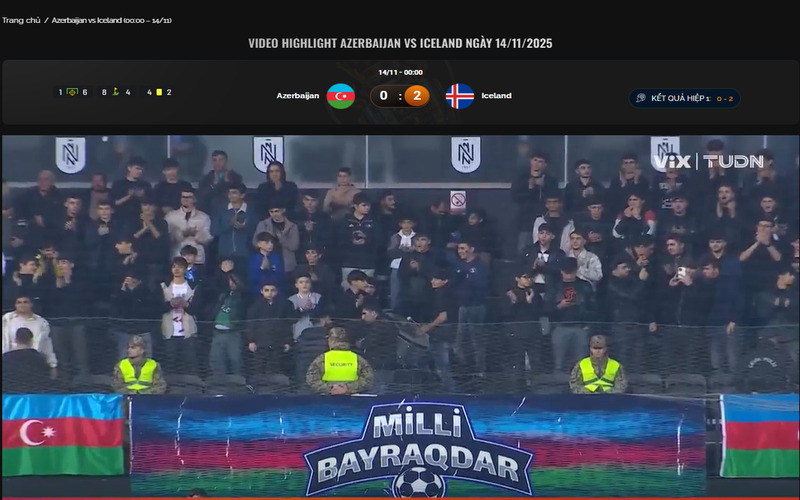Click the Azerbaijan team name
The image size is (800, 500).
coord(297,95)
